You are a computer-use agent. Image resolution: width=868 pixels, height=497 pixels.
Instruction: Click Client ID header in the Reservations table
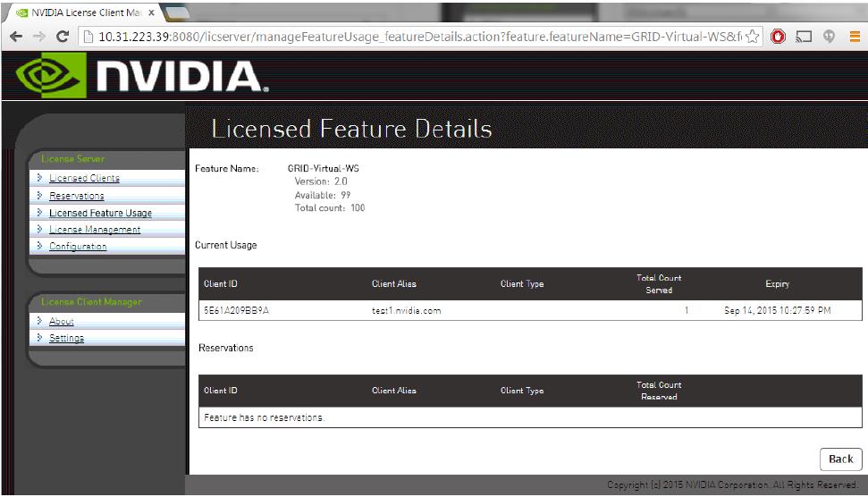(x=220, y=391)
